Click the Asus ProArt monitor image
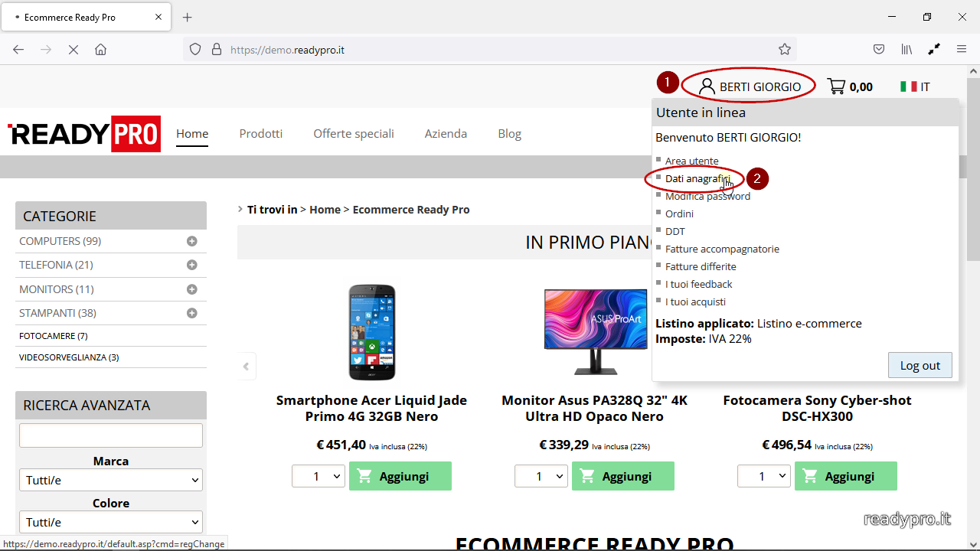Screen dimensions: 980x551 click(x=595, y=331)
